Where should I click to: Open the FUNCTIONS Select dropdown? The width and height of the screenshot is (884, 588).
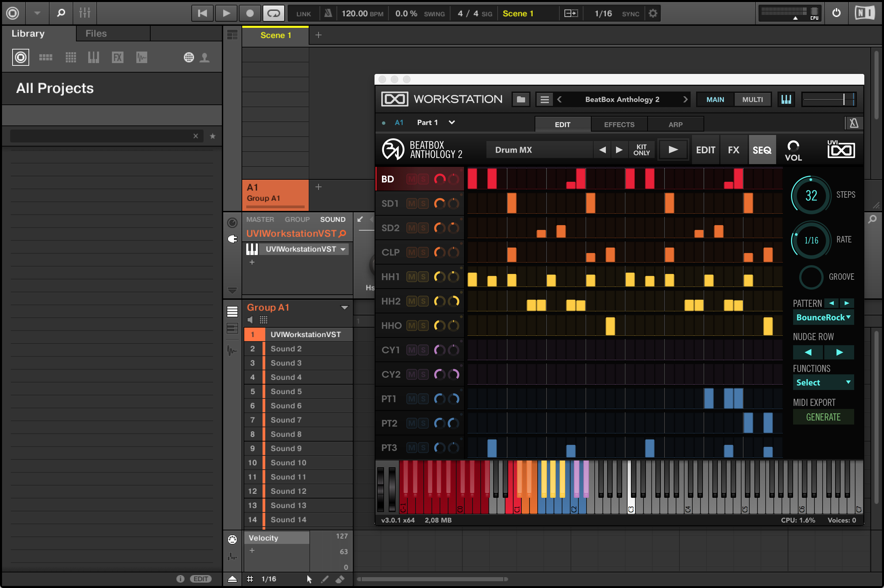pos(823,383)
